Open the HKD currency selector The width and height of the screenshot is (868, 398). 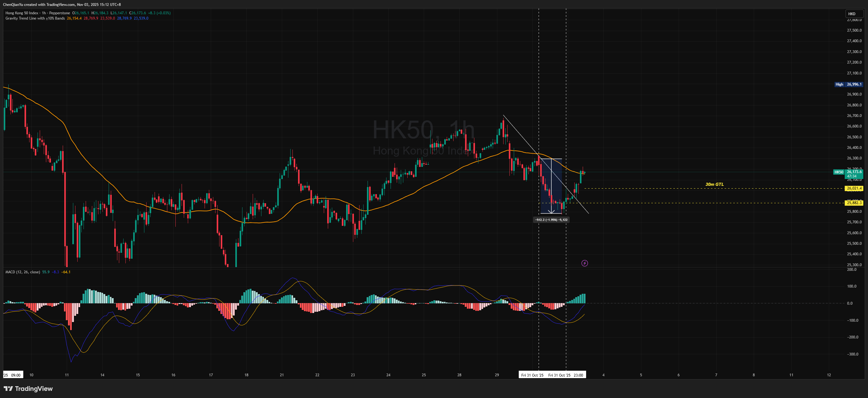[x=855, y=14]
